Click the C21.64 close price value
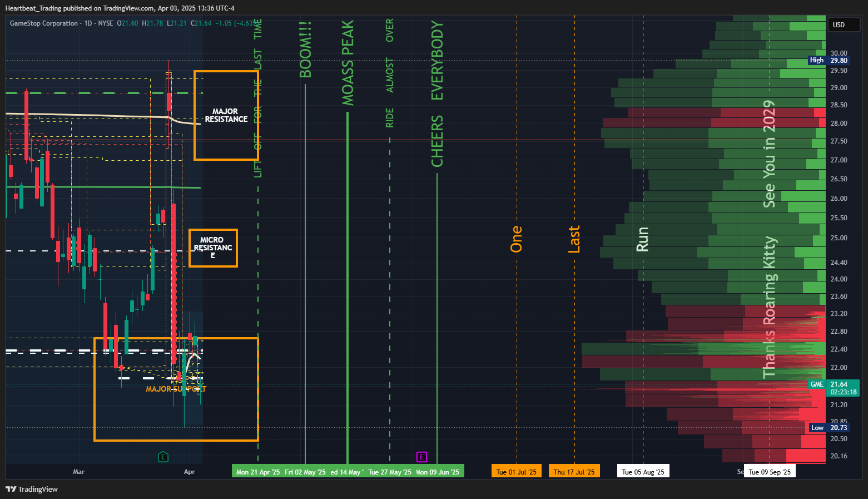Screen dimensions: 868x499 (201, 23)
